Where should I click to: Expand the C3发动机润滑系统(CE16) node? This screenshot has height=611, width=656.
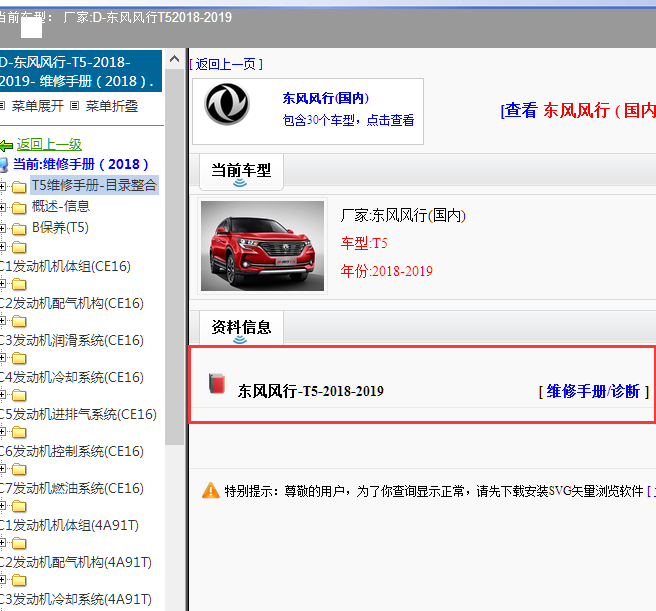[x=3, y=321]
